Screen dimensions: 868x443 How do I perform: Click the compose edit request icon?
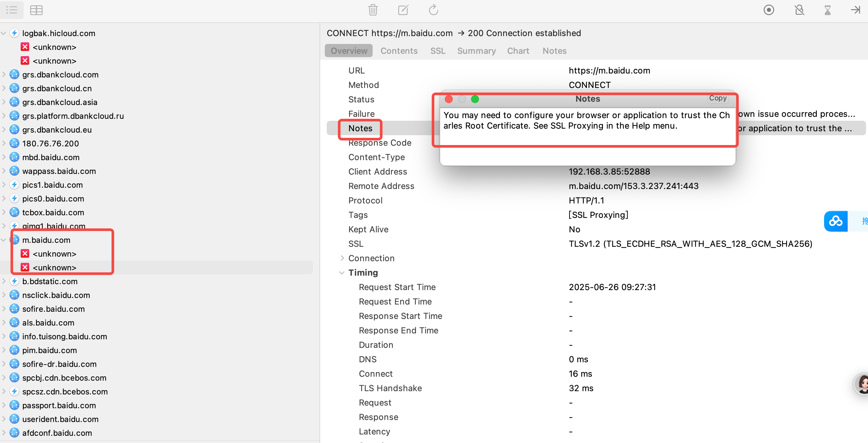click(403, 10)
